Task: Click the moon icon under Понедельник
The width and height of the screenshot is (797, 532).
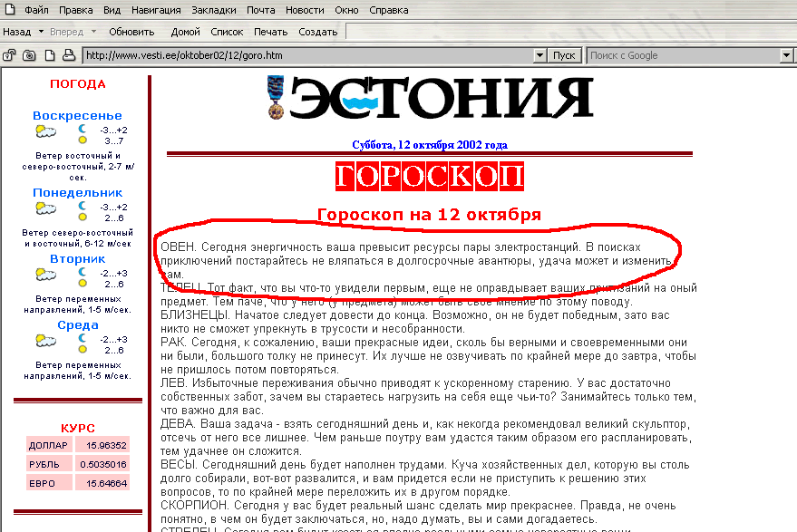Action: tap(83, 206)
